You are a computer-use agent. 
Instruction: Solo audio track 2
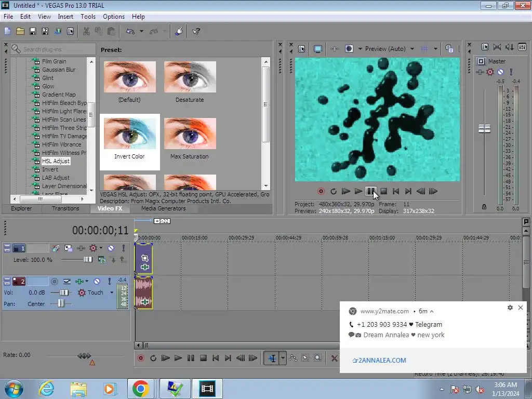(109, 281)
